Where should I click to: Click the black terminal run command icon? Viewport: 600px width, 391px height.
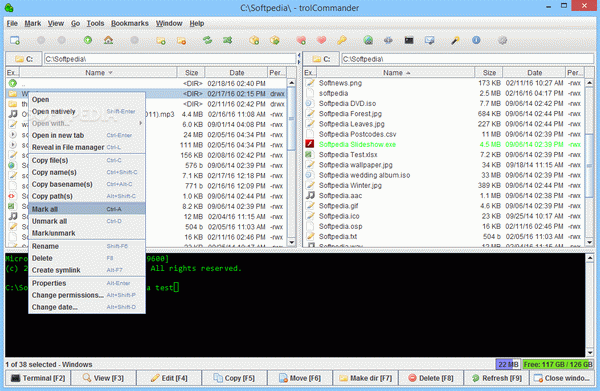click(x=409, y=40)
